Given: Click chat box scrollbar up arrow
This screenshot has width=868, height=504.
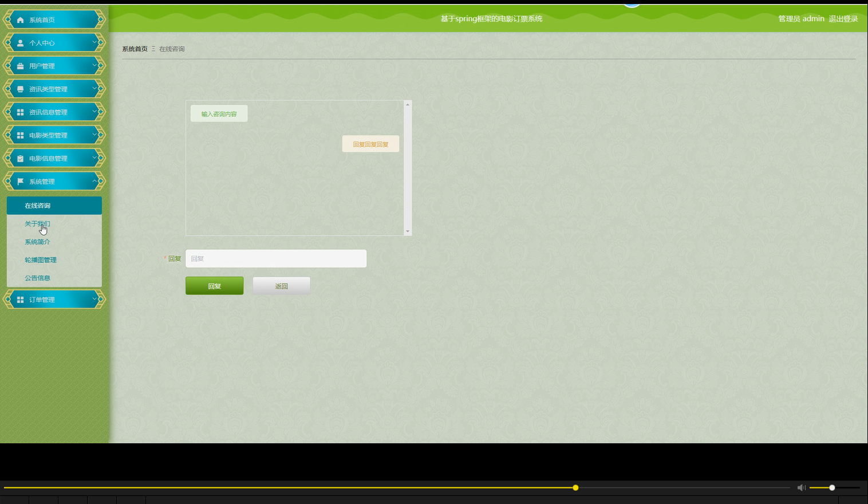Looking at the screenshot, I should [408, 104].
